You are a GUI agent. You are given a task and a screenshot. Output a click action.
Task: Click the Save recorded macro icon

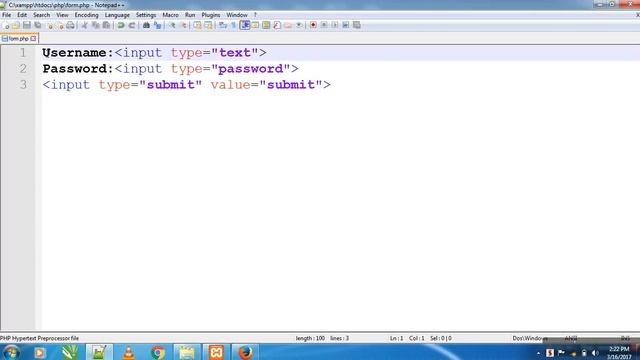(x=357, y=25)
